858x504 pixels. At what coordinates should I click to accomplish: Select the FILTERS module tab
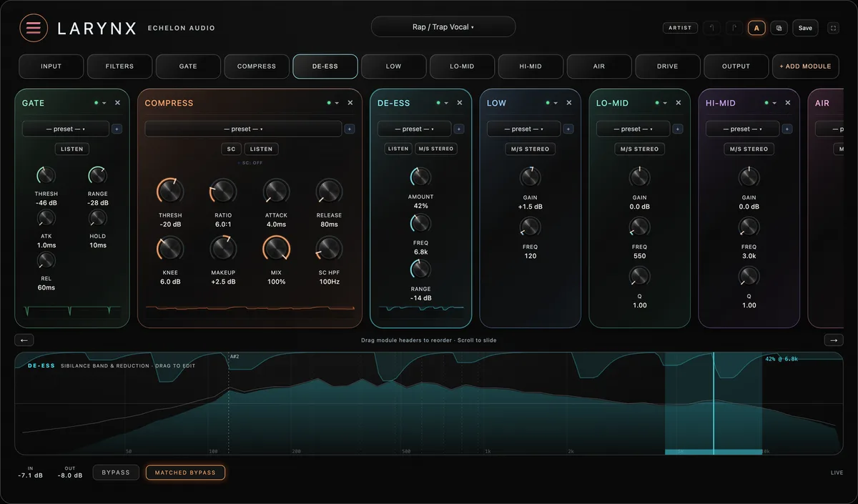(119, 66)
